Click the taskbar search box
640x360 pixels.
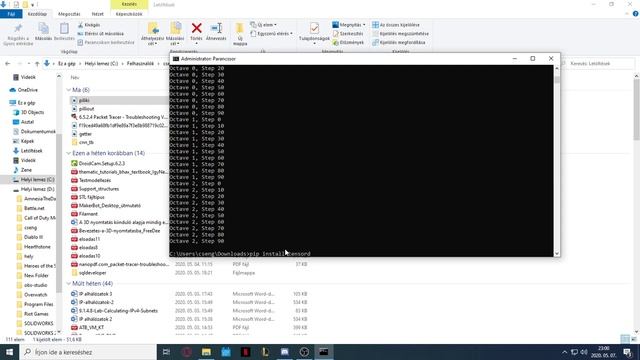[x=88, y=352]
